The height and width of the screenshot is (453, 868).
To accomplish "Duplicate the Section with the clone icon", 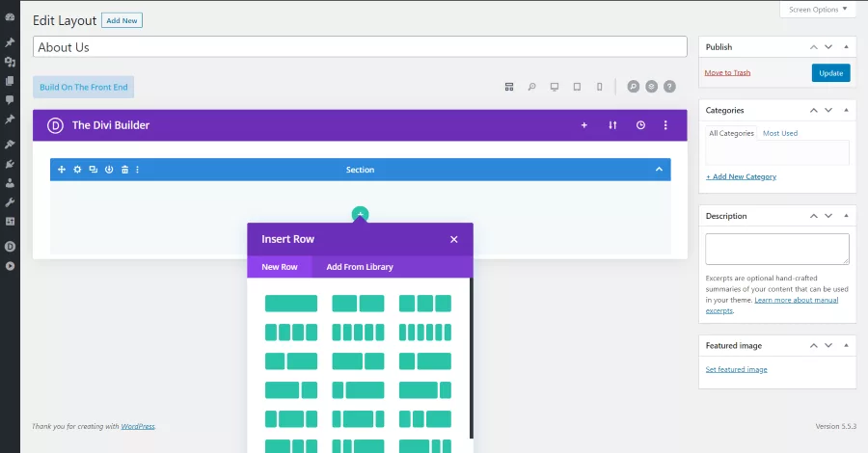I will pyautogui.click(x=93, y=170).
